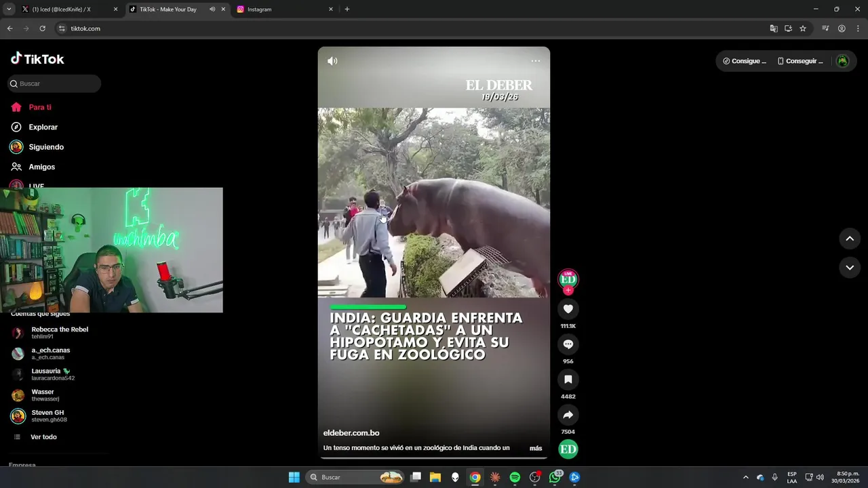Switch to the Instagram tab

[285, 9]
